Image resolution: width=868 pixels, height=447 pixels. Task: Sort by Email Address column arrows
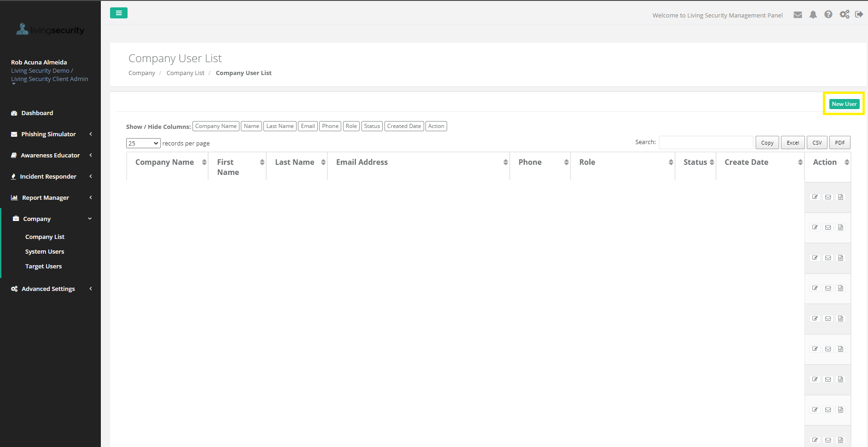(506, 162)
